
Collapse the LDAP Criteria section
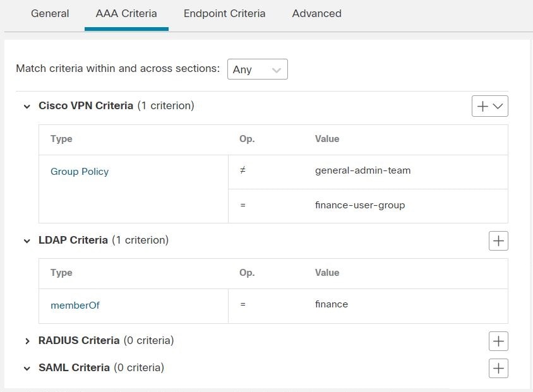(x=27, y=241)
